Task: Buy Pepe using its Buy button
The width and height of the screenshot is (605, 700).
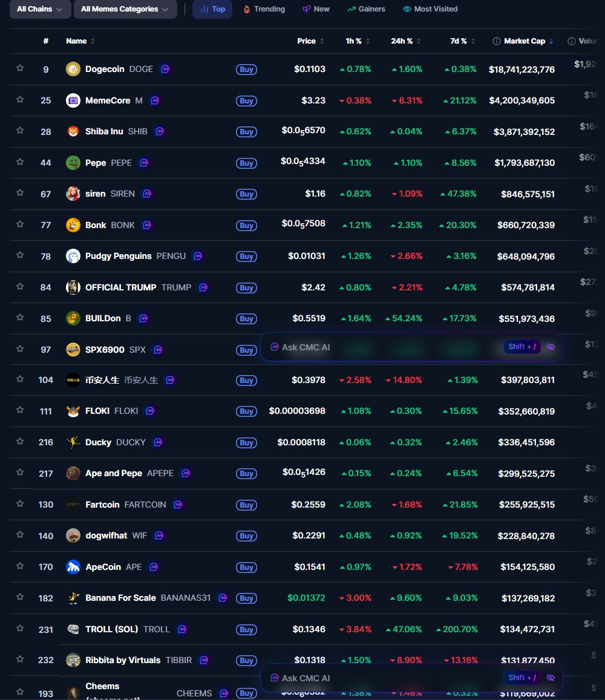Action: (x=246, y=163)
